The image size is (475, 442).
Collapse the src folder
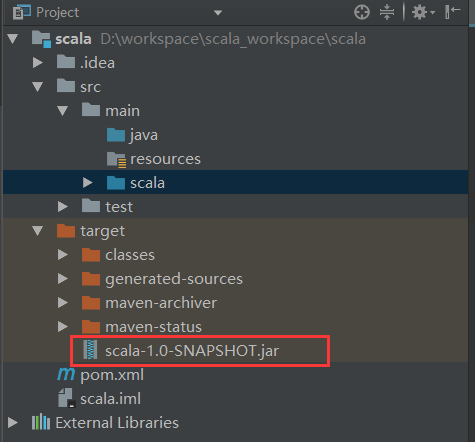pyautogui.click(x=37, y=87)
